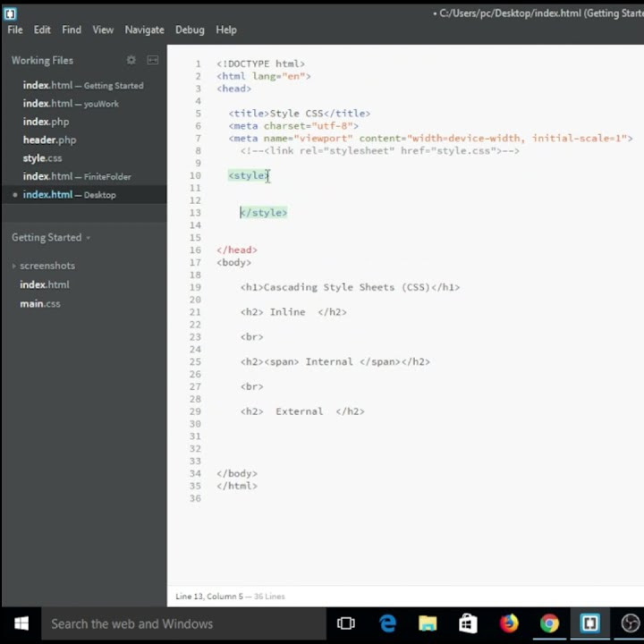The width and height of the screenshot is (644, 644).
Task: Click the Working Files header label
Action: [x=42, y=61]
